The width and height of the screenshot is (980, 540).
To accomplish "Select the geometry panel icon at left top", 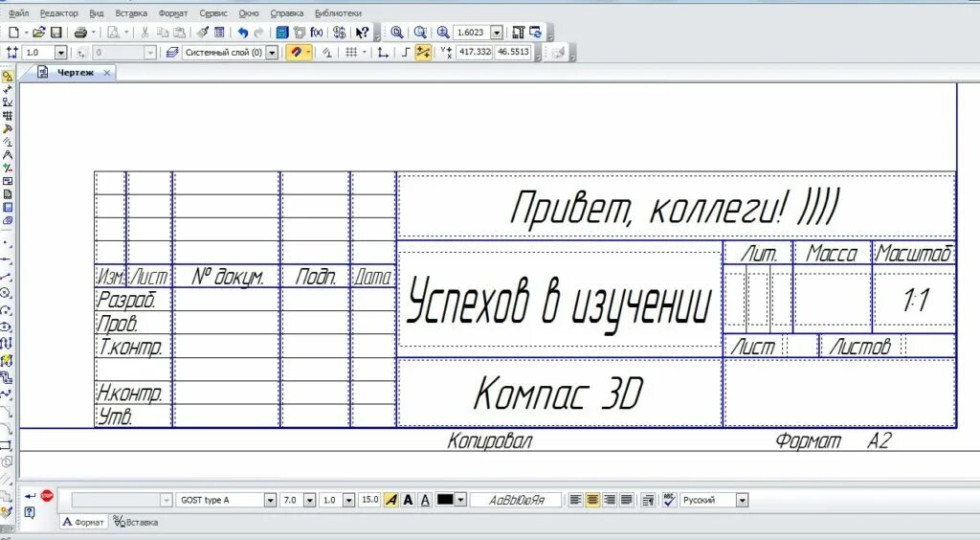I will pyautogui.click(x=7, y=77).
